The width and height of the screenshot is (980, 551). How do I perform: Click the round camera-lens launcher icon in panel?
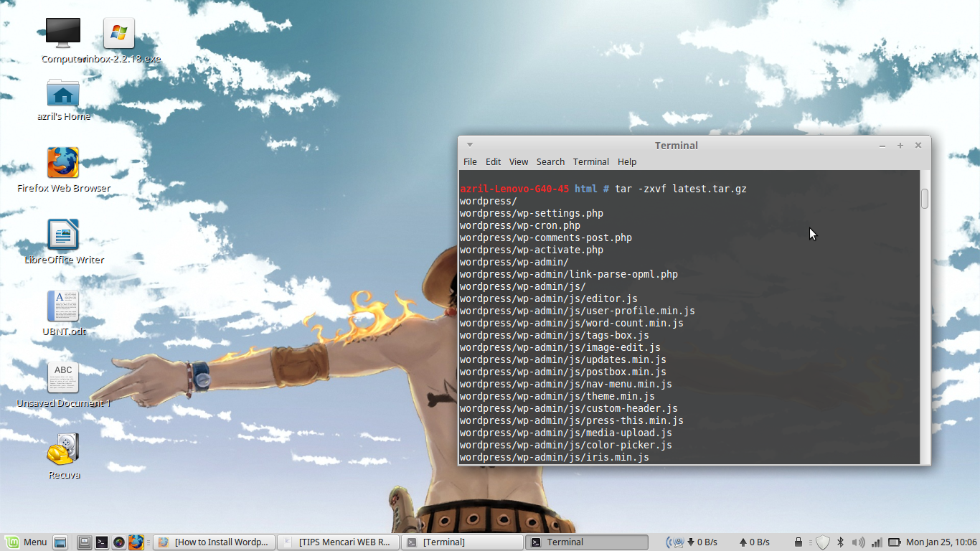(x=119, y=542)
